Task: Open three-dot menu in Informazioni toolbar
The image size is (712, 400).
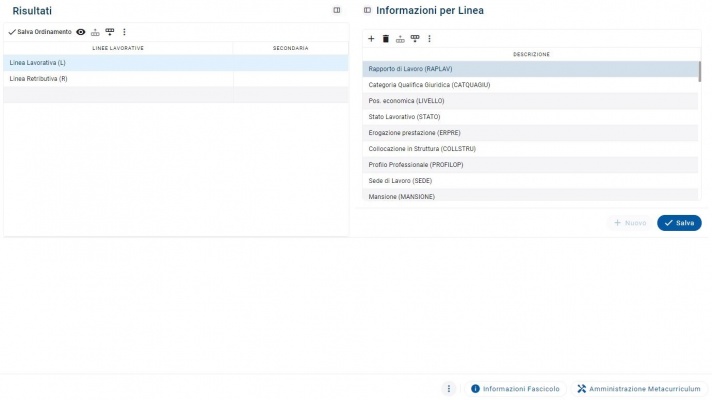Action: tap(430, 39)
